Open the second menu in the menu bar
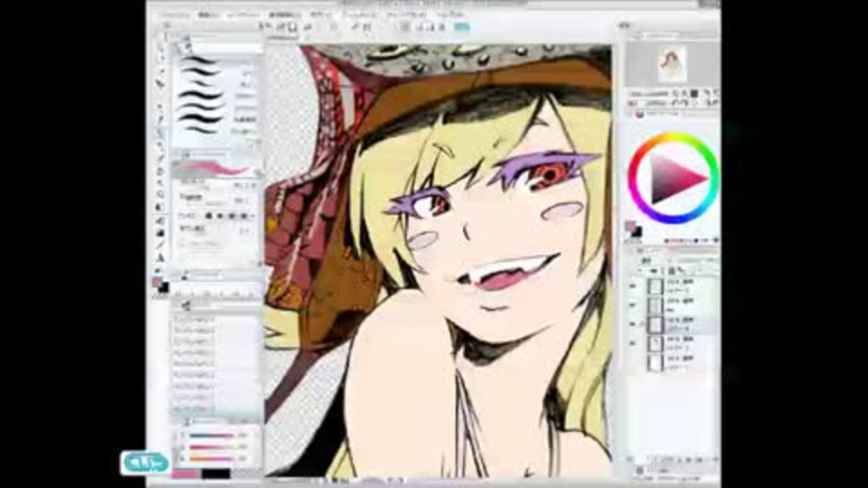This screenshot has width=868, height=488. click(x=209, y=15)
